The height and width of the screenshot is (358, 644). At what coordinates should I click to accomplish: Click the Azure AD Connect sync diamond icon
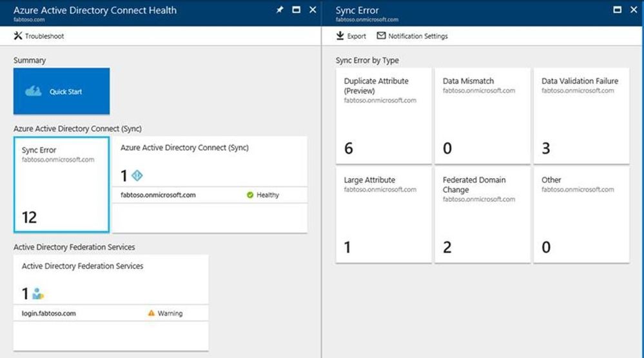137,176
